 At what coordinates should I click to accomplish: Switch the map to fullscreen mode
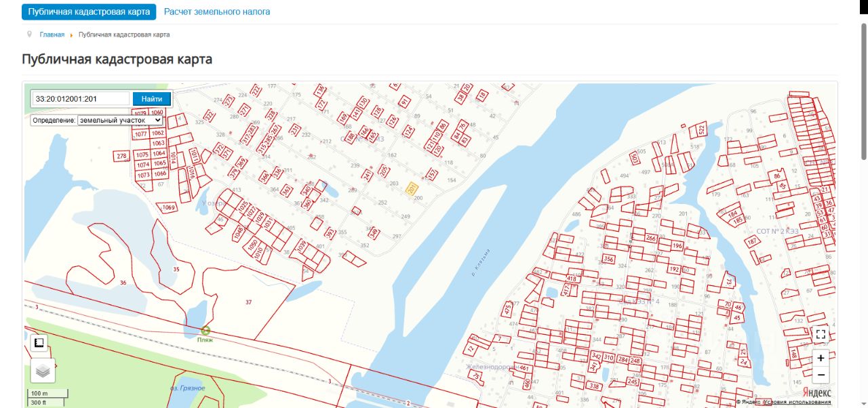821,334
